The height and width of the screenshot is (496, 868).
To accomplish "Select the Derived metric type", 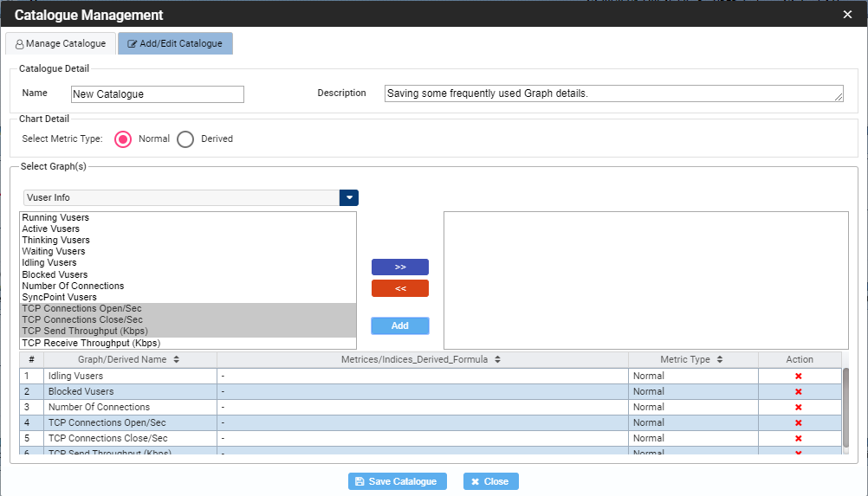I will point(185,138).
